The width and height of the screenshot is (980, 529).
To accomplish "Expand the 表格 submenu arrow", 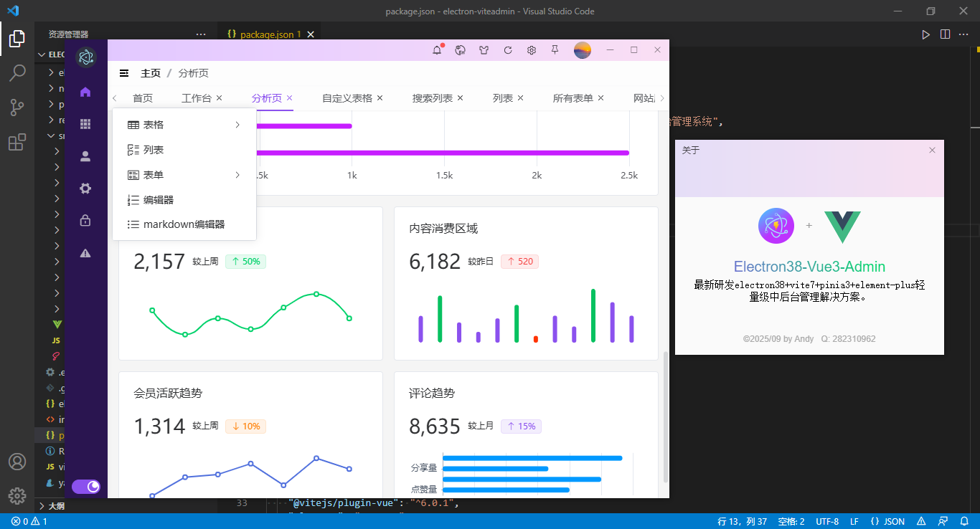I will tap(237, 124).
